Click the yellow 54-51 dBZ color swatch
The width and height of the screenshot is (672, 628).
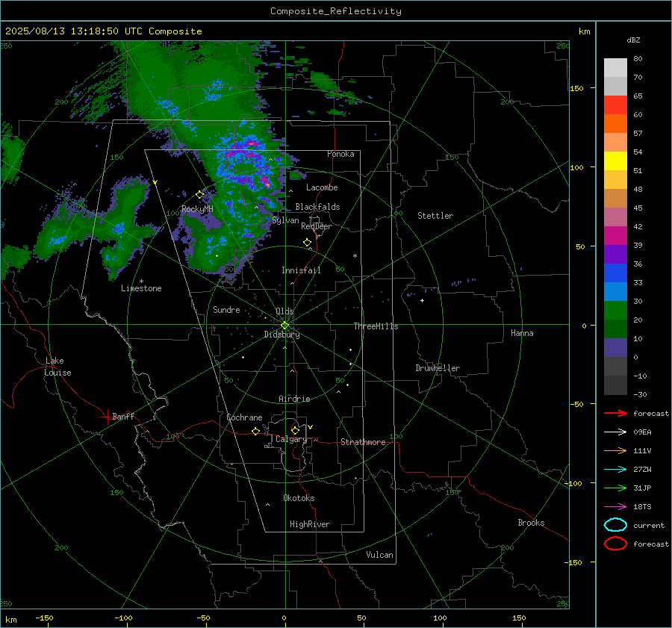click(x=615, y=161)
